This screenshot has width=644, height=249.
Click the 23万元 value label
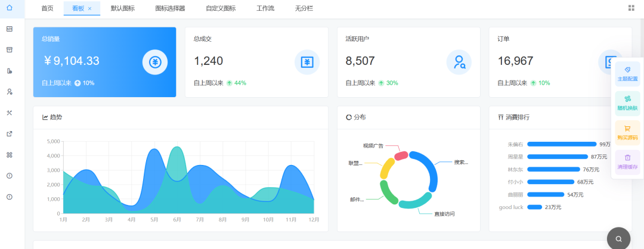553,207
